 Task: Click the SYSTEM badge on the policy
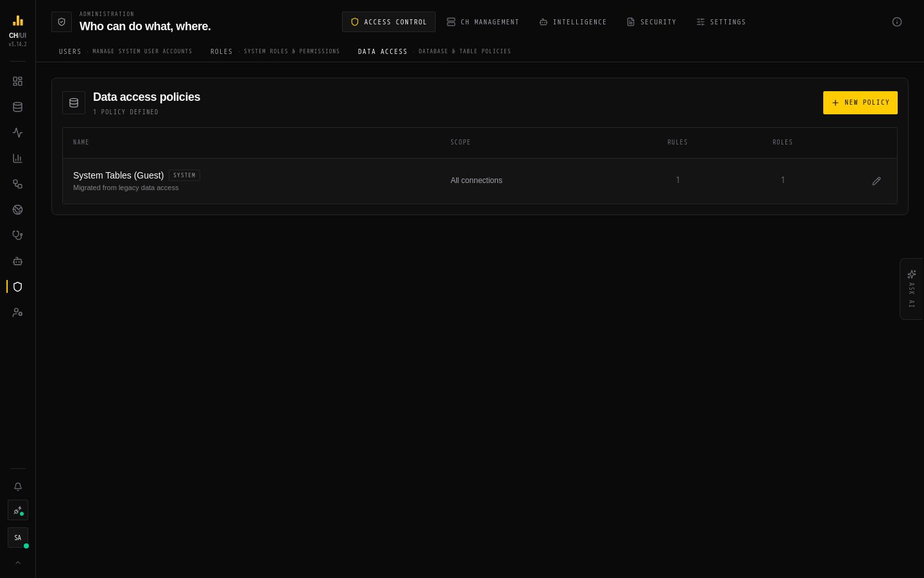tap(184, 175)
